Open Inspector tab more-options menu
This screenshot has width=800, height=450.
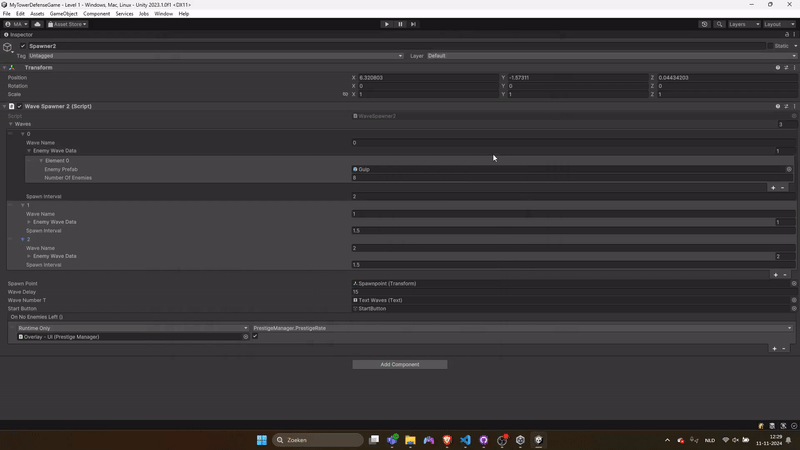click(x=794, y=35)
